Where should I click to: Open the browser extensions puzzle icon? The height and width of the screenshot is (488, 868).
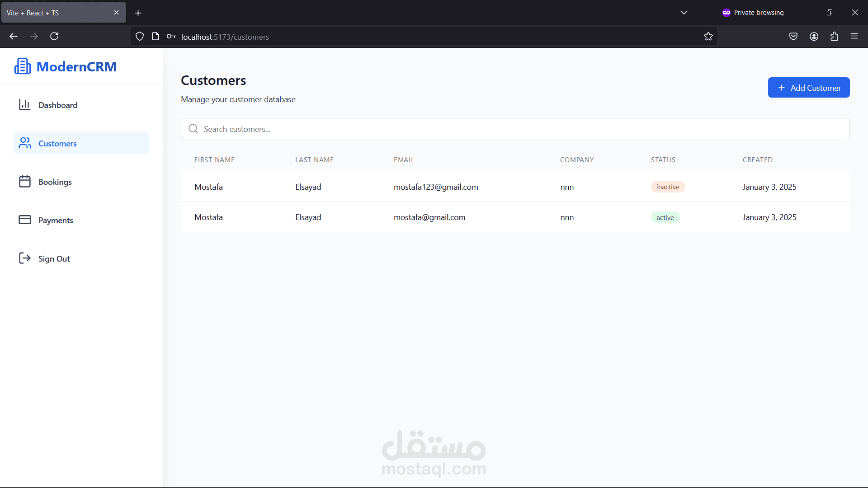click(x=834, y=37)
